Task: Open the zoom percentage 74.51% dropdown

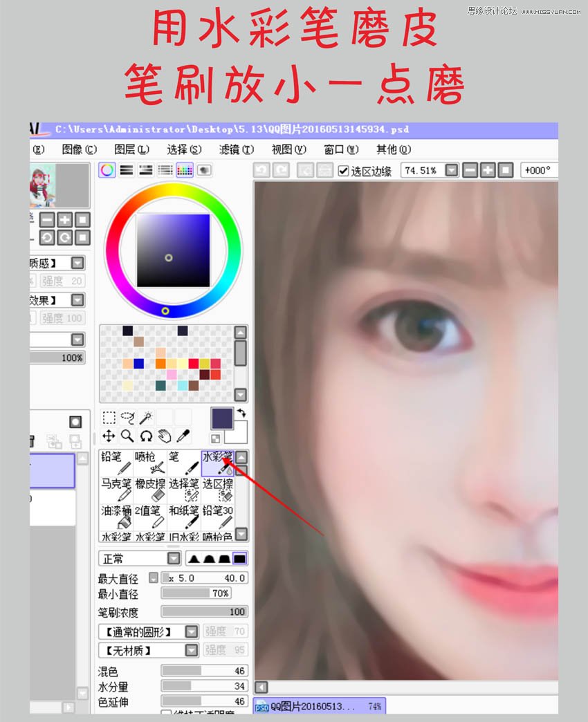Action: pos(452,170)
